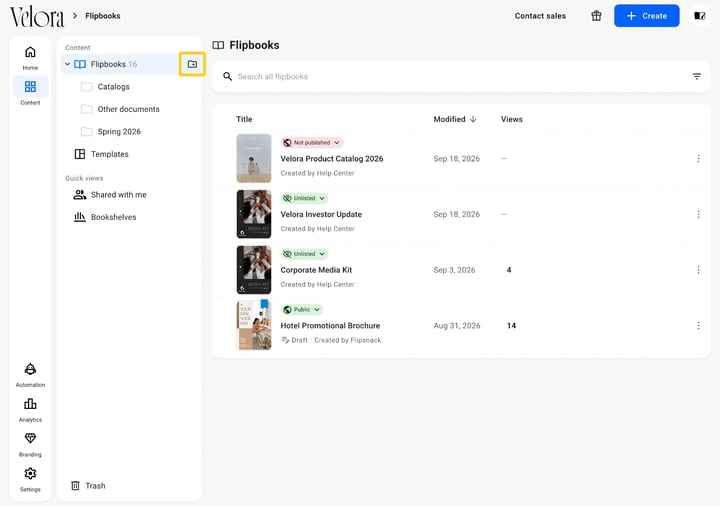Click the new folder icon beside Flipbooks
This screenshot has width=720, height=506.
click(192, 64)
